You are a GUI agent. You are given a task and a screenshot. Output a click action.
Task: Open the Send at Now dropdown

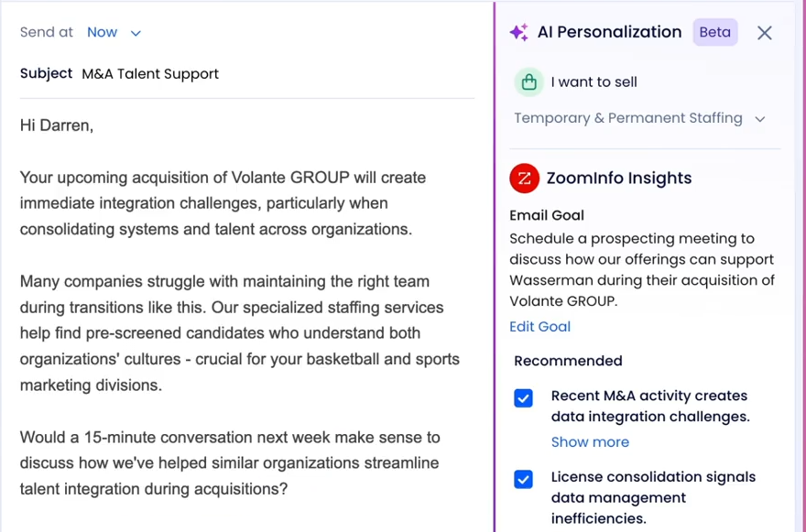114,32
